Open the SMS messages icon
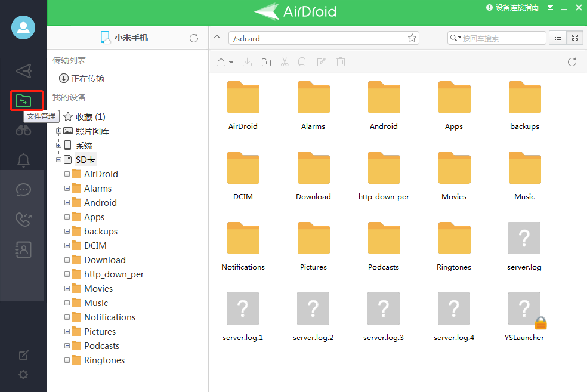The height and width of the screenshot is (392, 587). (23, 190)
